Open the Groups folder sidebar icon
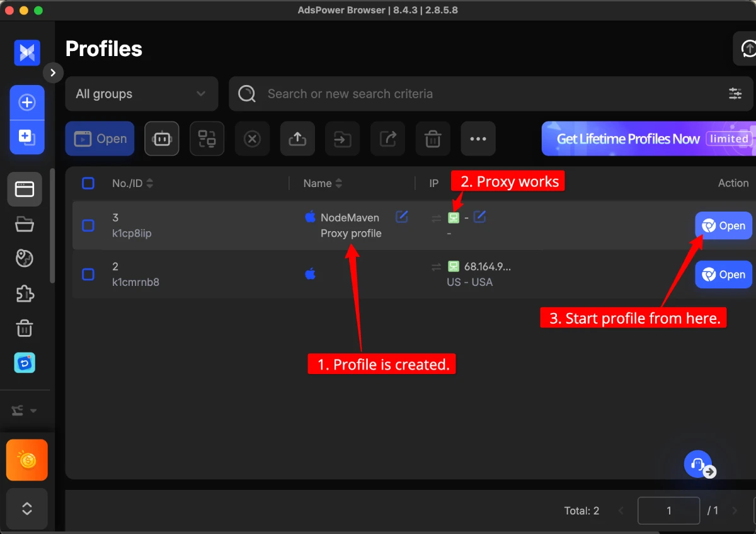This screenshot has width=756, height=534. point(25,224)
